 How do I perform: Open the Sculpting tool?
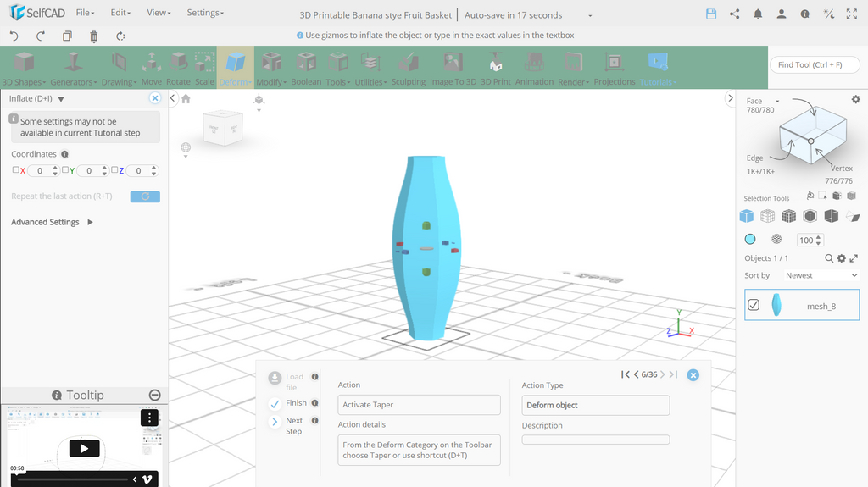[x=409, y=69]
